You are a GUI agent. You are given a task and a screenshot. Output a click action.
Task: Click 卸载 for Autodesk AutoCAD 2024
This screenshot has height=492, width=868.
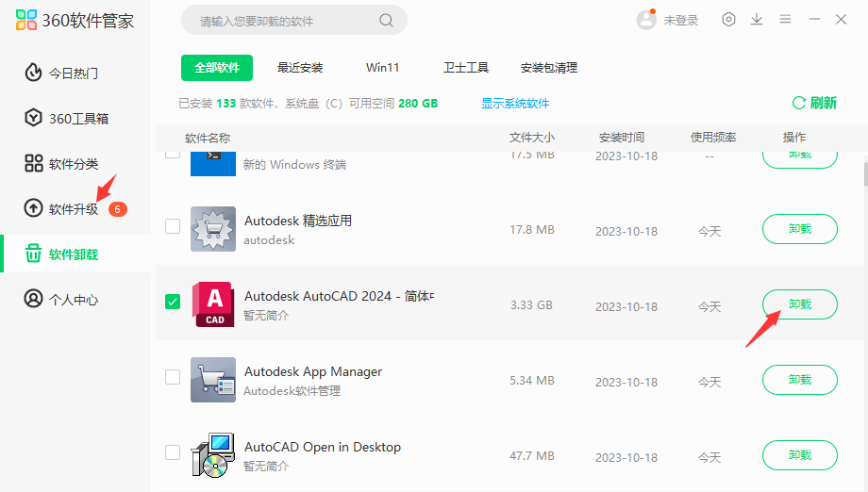coord(799,304)
